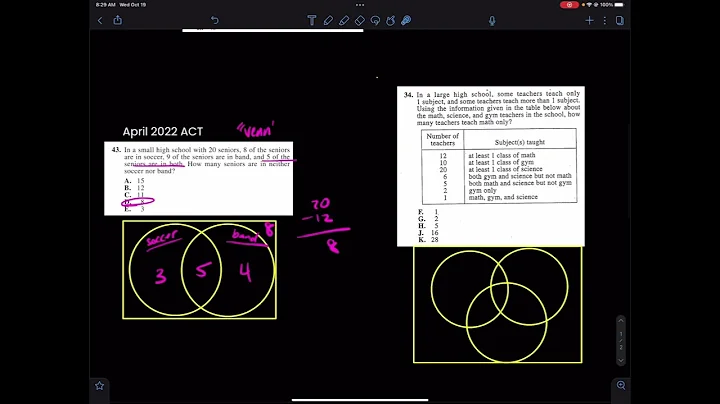Click 'Subject(s) taught' table header
The height and width of the screenshot is (404, 720).
(x=520, y=142)
